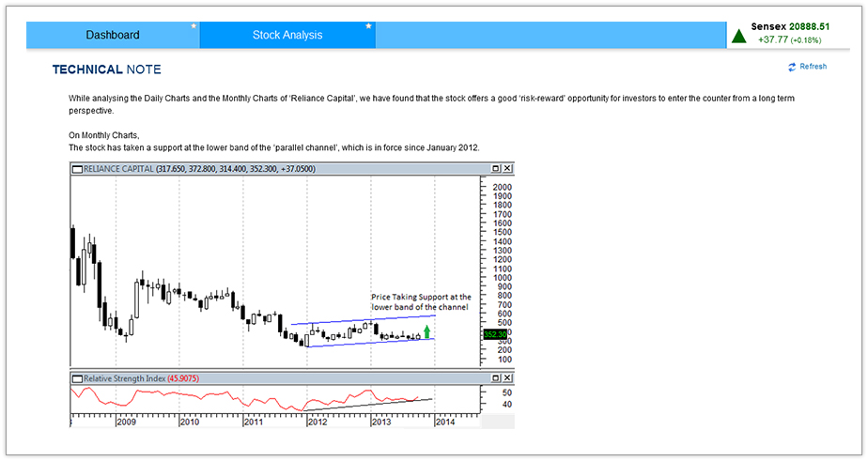Screen dimensions: 868x461
Task: Click the star on the Dashboard tab
Action: click(194, 26)
